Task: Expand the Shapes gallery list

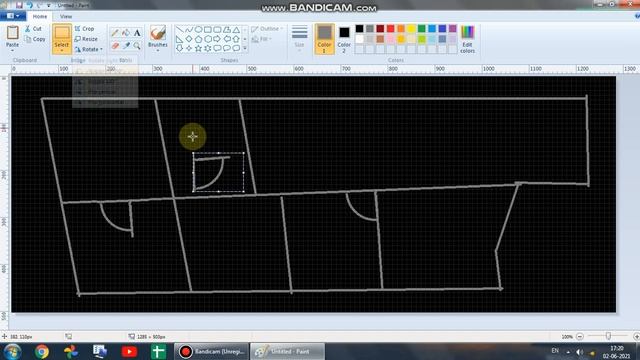Action: pyautogui.click(x=245, y=49)
